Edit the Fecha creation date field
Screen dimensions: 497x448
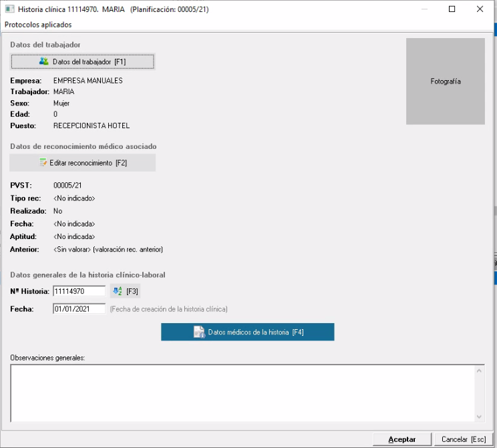click(79, 309)
